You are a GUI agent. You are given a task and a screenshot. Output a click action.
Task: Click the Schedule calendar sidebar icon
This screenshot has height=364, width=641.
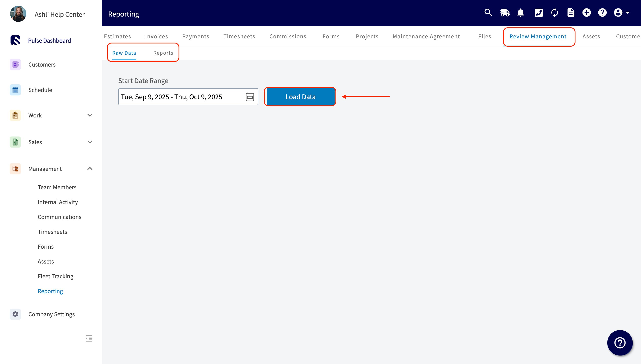[x=15, y=90]
